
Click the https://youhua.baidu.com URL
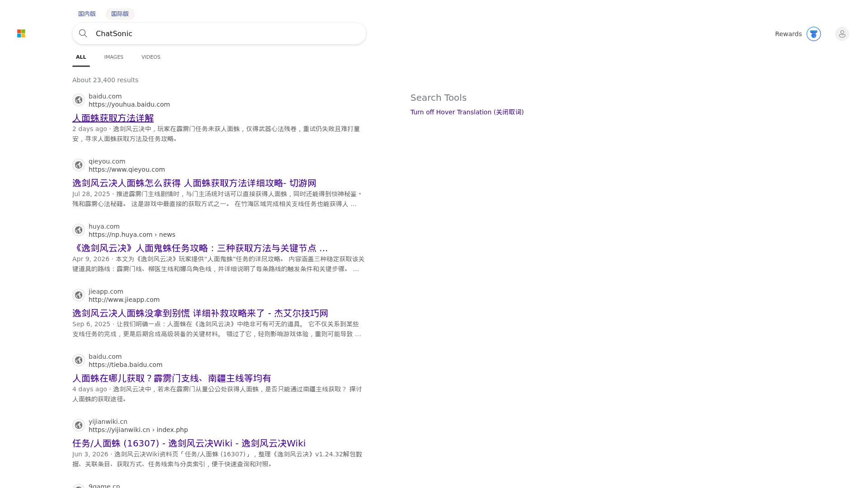(129, 104)
